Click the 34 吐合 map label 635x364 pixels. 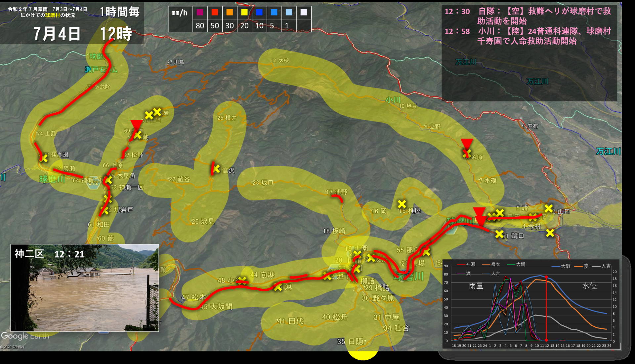tap(396, 328)
